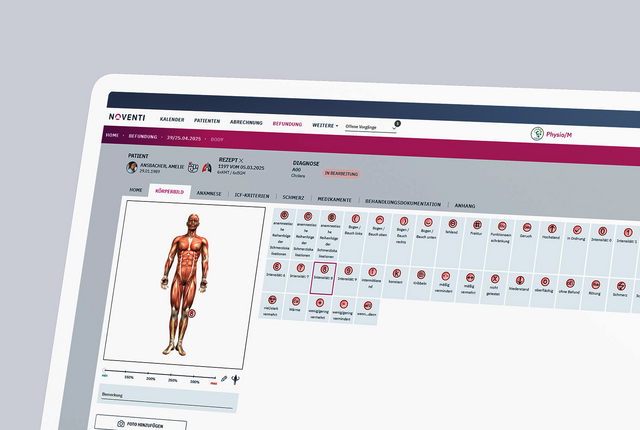The height and width of the screenshot is (430, 640).
Task: Click the NOVENTI logo
Action: (x=127, y=117)
